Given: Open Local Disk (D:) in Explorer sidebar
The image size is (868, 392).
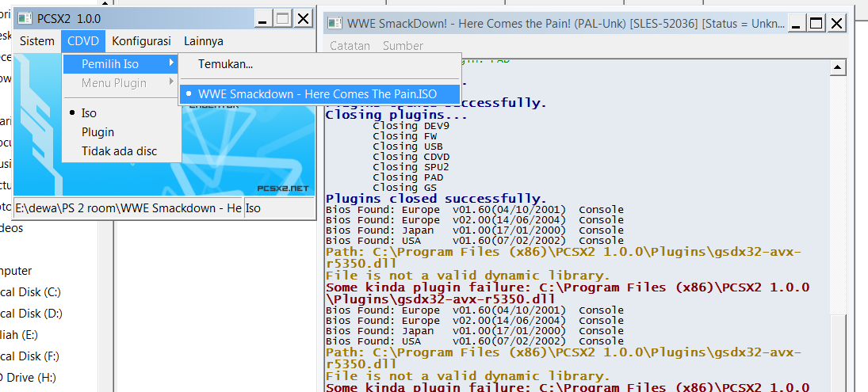Looking at the screenshot, I should [31, 314].
